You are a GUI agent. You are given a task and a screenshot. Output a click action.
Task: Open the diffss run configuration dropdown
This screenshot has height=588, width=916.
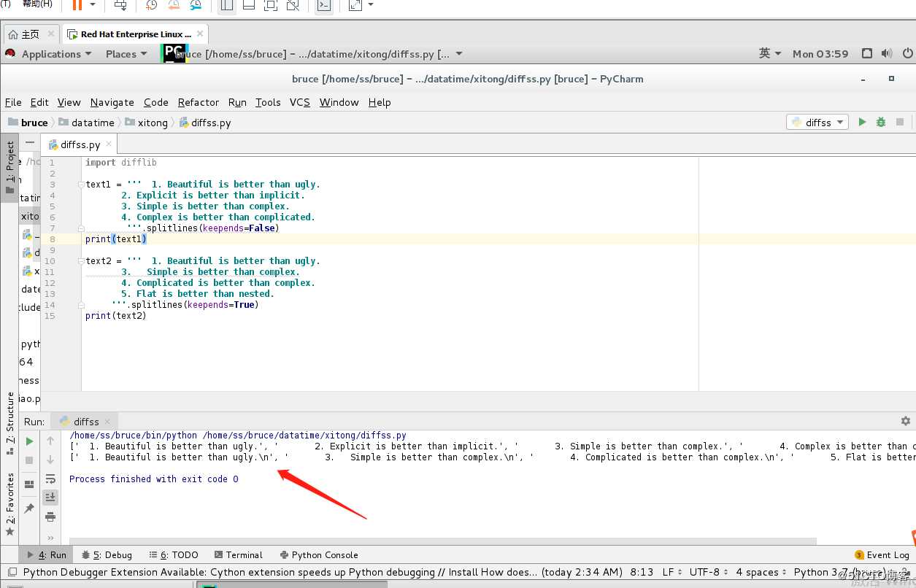pyautogui.click(x=817, y=122)
